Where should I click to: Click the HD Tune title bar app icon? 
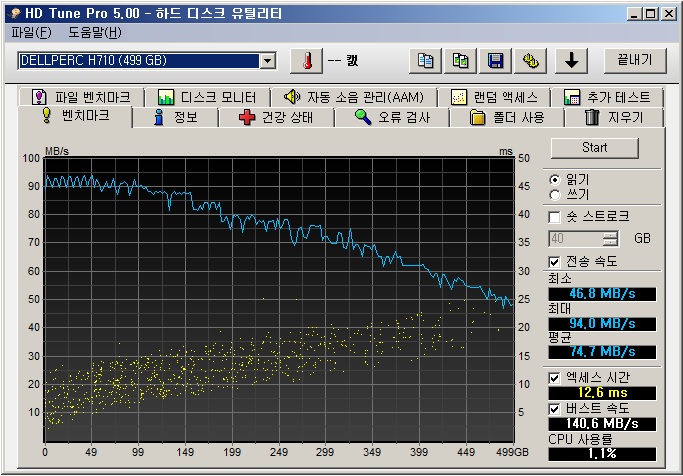coord(15,14)
